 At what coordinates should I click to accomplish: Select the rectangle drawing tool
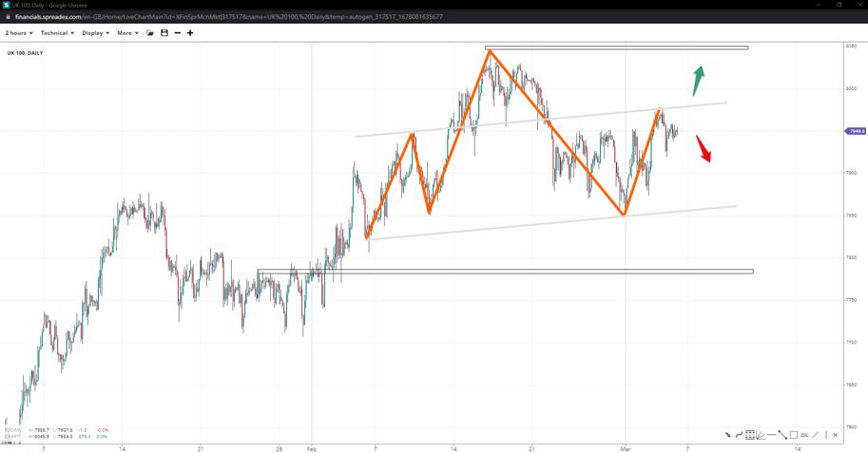pos(794,435)
